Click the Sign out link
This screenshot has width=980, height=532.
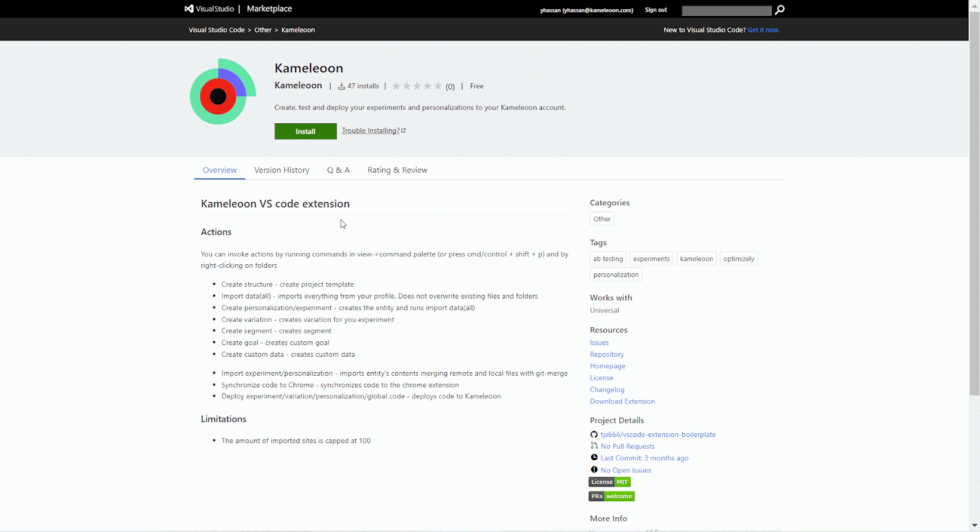click(655, 10)
